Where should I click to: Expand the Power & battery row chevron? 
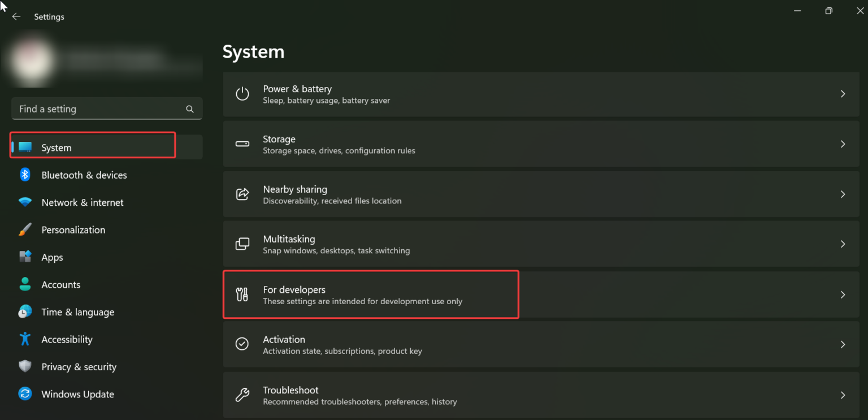tap(843, 94)
